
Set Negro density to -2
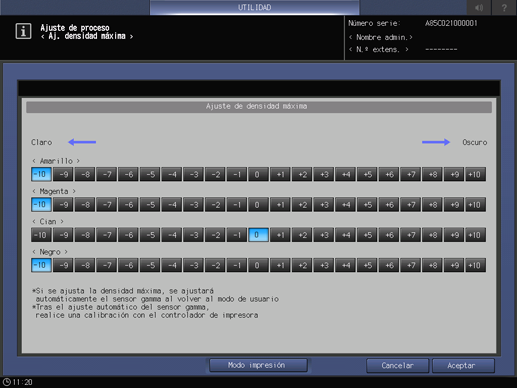(215, 265)
